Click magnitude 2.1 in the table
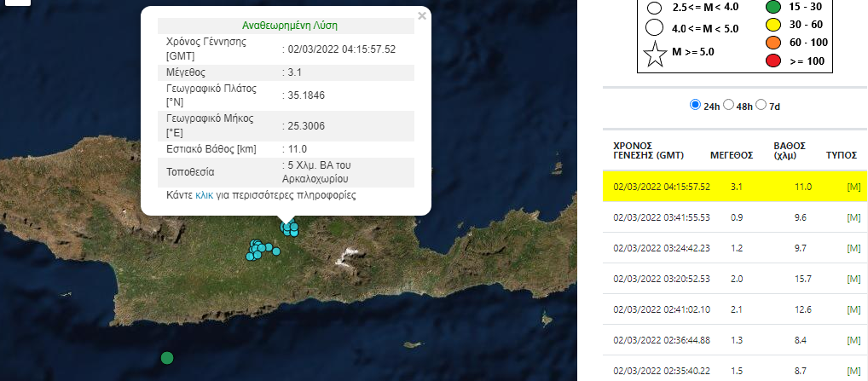Viewport: 868px width, 381px height. (737, 309)
